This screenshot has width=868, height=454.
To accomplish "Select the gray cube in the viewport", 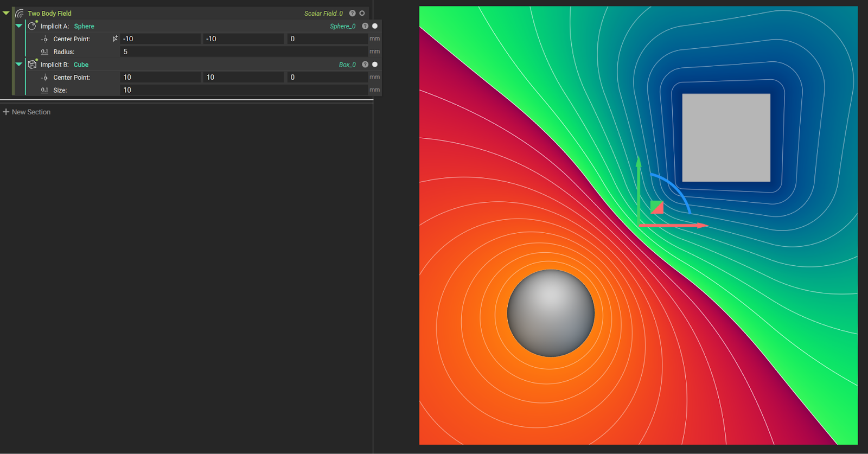I will click(x=726, y=138).
